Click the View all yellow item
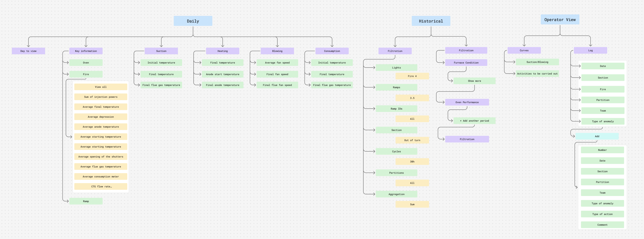This screenshot has height=239, width=644. coord(101,87)
